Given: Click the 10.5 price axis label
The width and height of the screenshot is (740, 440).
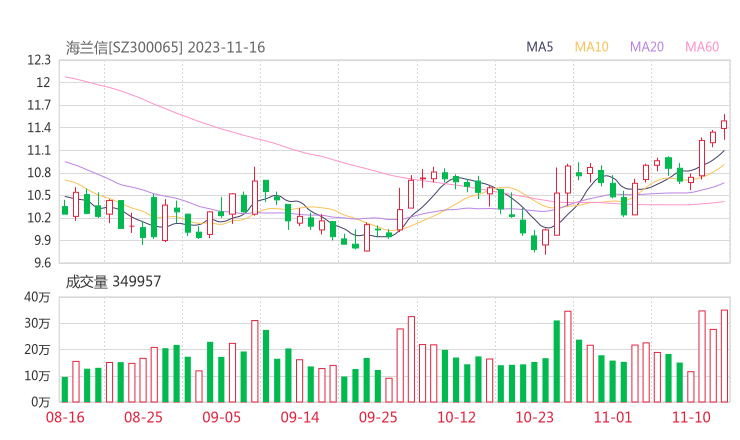Looking at the screenshot, I should [39, 195].
